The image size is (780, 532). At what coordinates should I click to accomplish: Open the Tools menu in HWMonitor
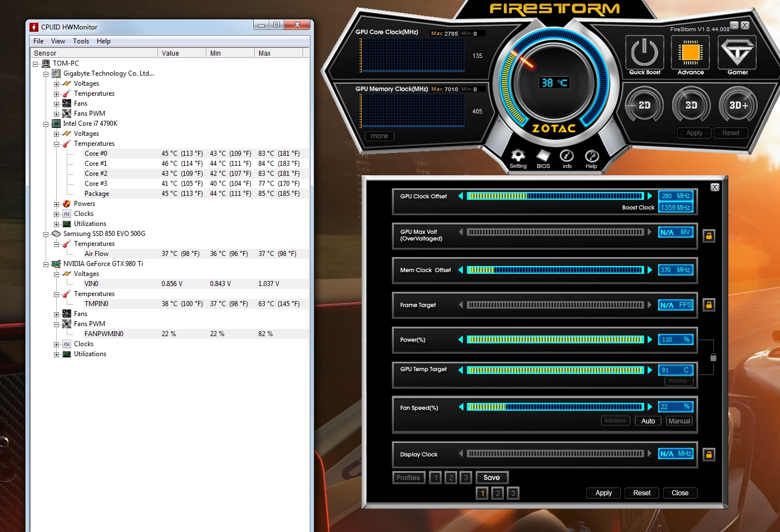click(81, 41)
